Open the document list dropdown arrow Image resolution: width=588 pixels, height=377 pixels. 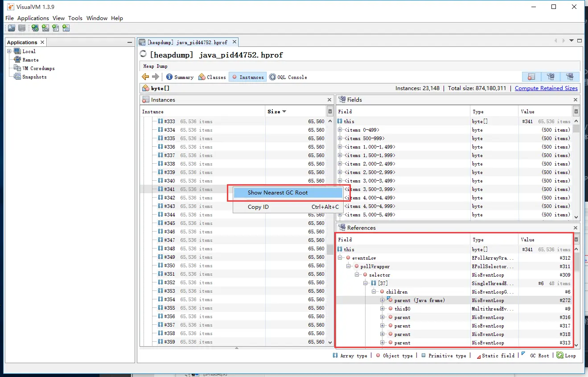click(x=572, y=41)
